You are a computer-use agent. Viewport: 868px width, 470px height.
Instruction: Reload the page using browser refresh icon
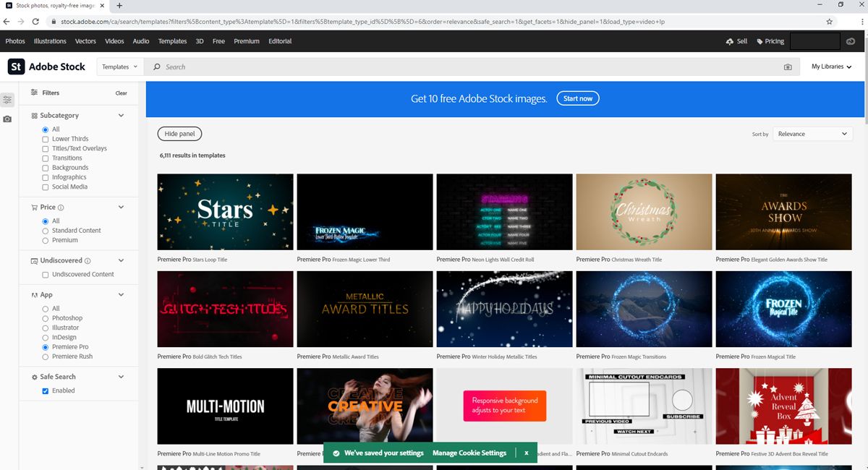pos(36,22)
